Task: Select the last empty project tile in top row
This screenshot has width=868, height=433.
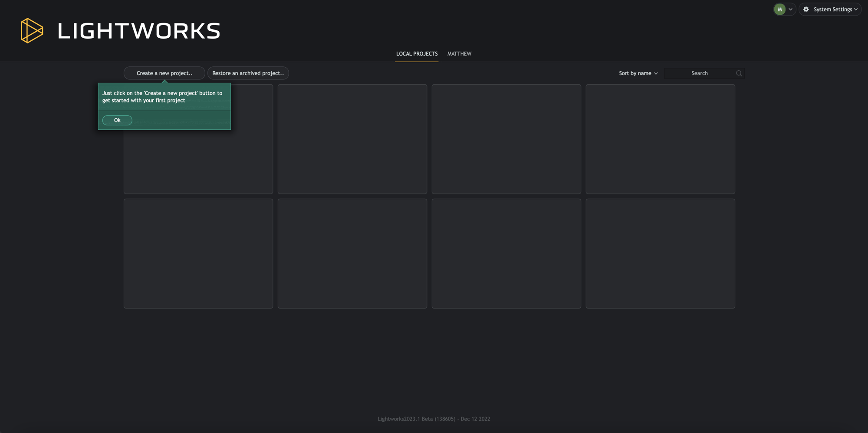Action: click(660, 139)
